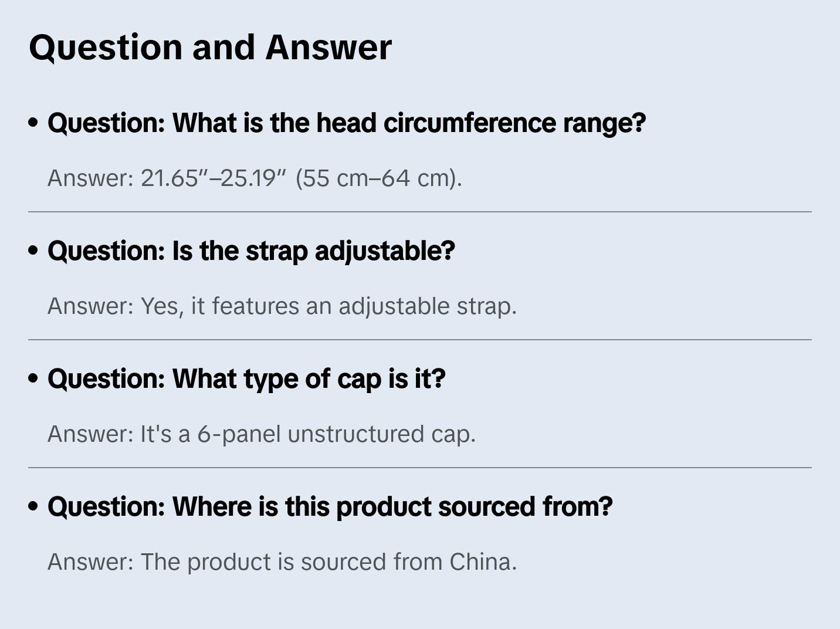Click the "Is the strap adjustable?" question
Screen dimensions: 840x629
[251, 251]
